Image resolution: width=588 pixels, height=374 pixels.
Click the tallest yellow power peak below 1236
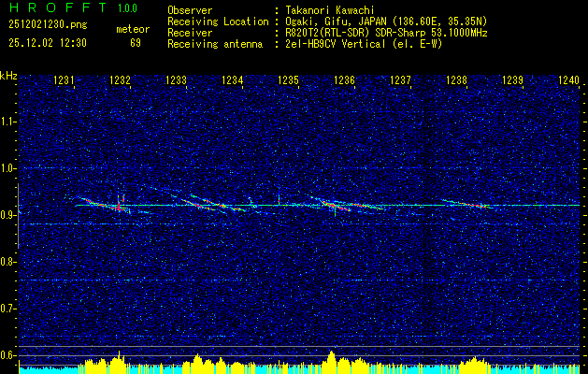click(331, 361)
